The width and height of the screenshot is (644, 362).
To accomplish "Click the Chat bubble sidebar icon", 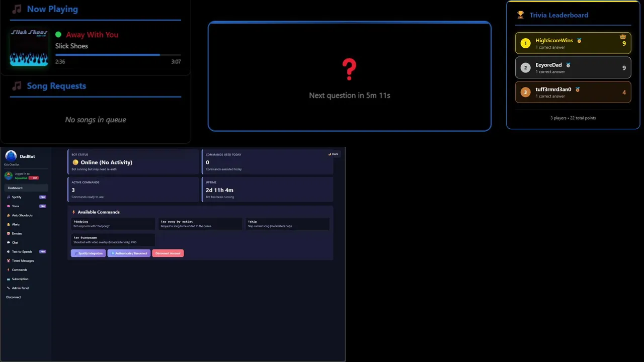I will point(8,242).
